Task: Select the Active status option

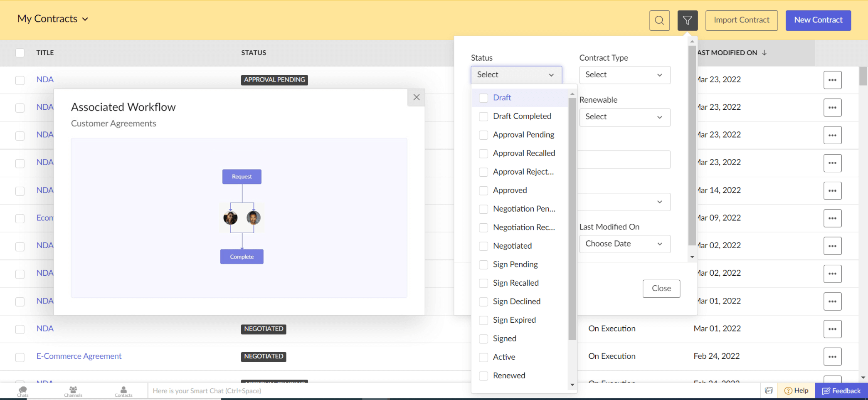Action: coord(483,357)
